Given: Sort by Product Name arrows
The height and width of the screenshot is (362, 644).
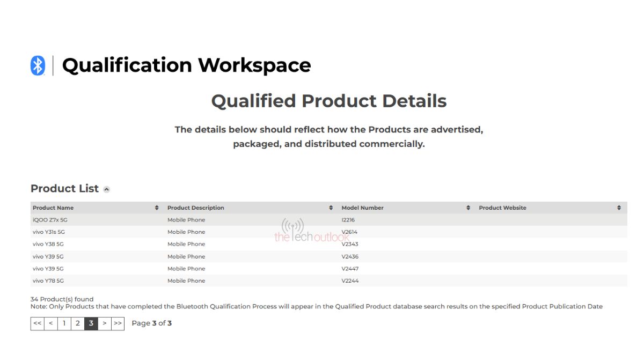Looking at the screenshot, I should pos(157,208).
